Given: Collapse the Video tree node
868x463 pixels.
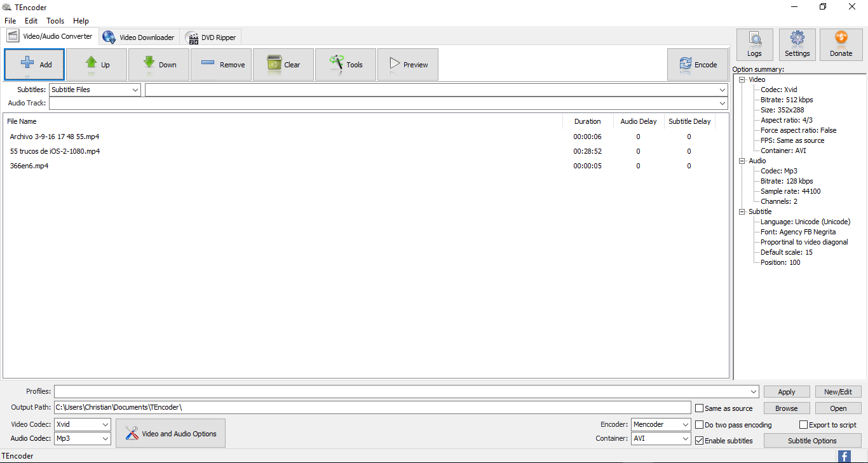Looking at the screenshot, I should [x=743, y=79].
